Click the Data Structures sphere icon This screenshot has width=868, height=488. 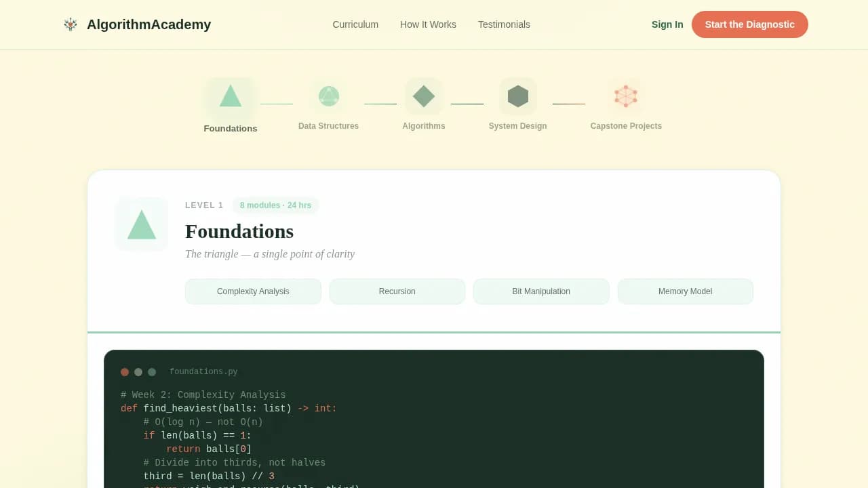(328, 96)
